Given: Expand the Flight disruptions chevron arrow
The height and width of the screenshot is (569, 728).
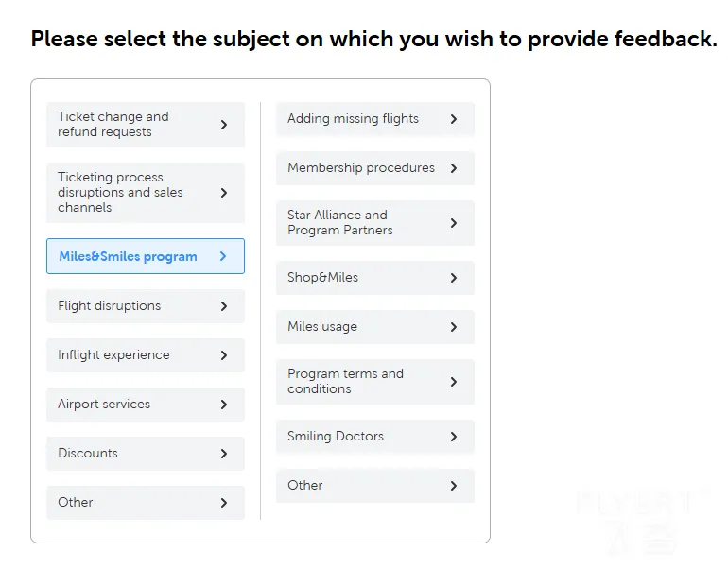Looking at the screenshot, I should [224, 306].
